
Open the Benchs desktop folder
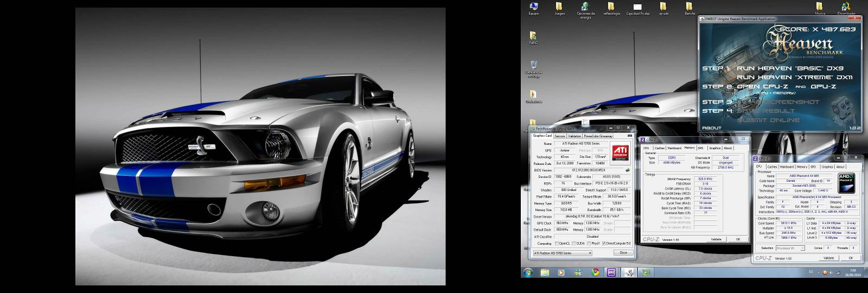(690, 8)
